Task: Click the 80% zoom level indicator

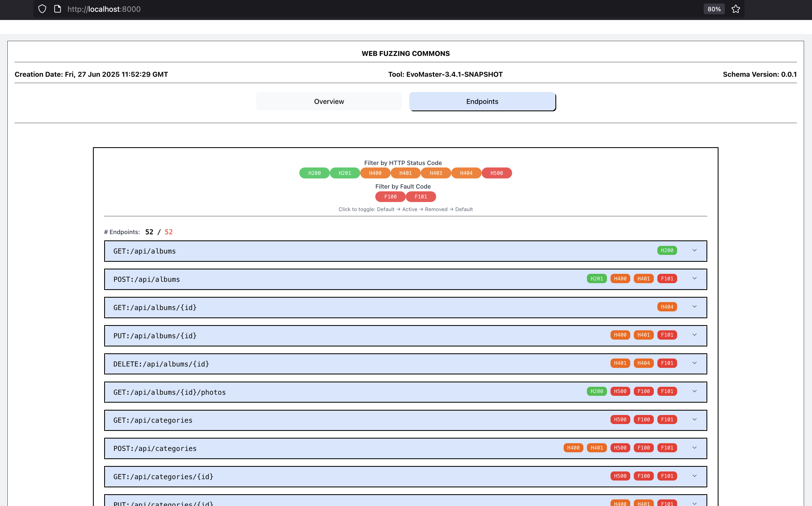Action: [714, 9]
